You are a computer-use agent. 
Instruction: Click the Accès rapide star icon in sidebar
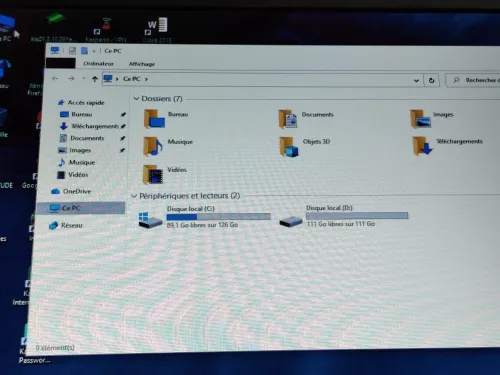(x=61, y=103)
